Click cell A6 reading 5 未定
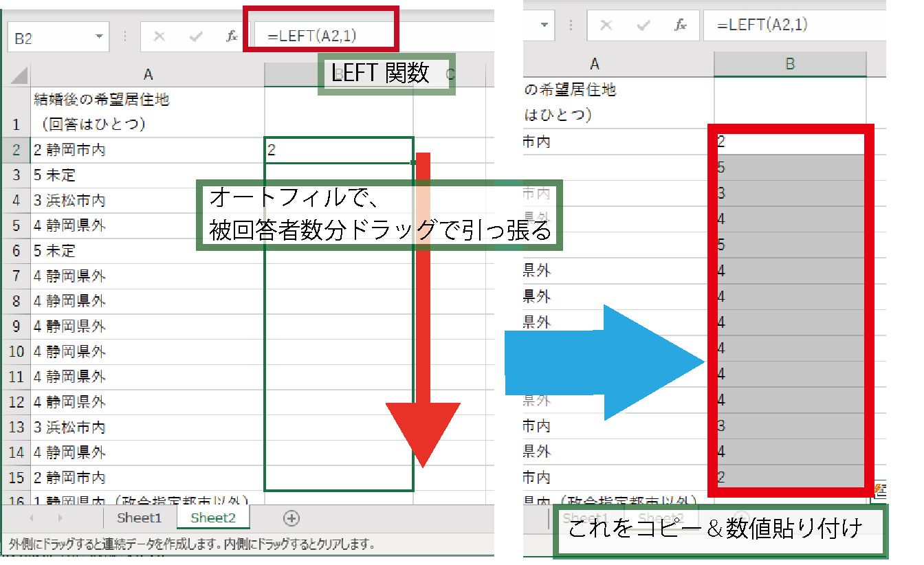 click(x=147, y=251)
